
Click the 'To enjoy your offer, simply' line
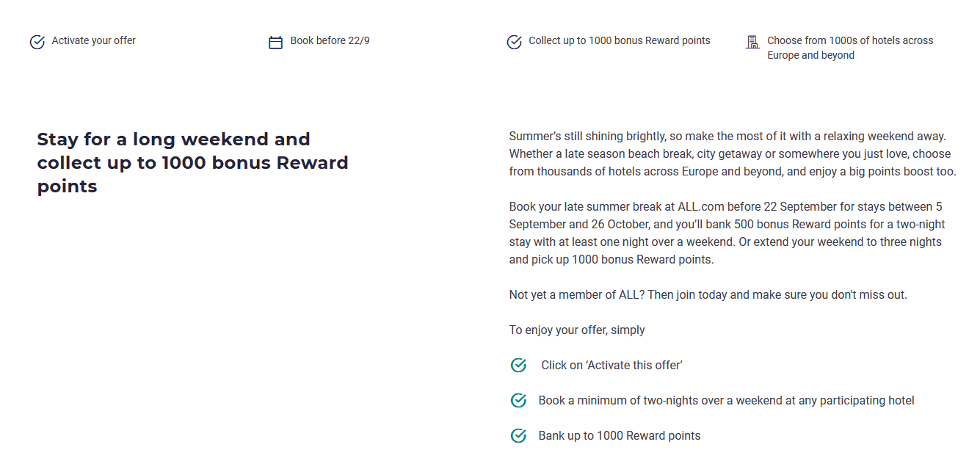(x=577, y=330)
